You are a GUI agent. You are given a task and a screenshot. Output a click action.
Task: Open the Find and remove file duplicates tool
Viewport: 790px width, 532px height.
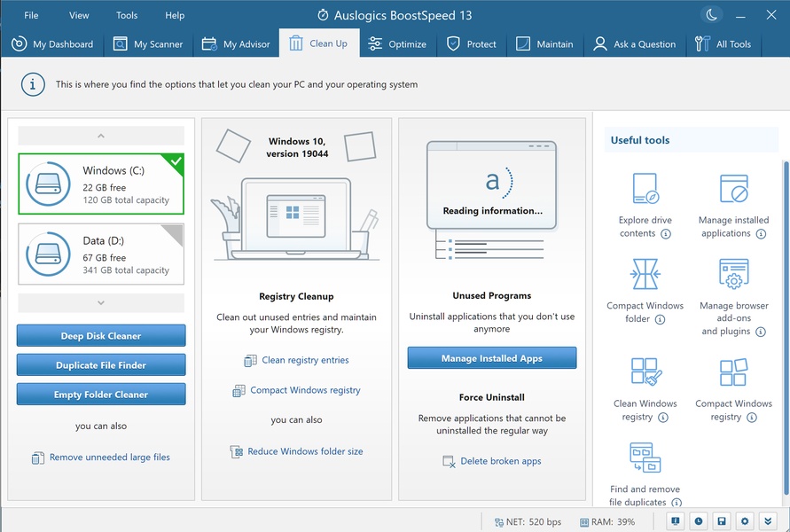tap(645, 458)
